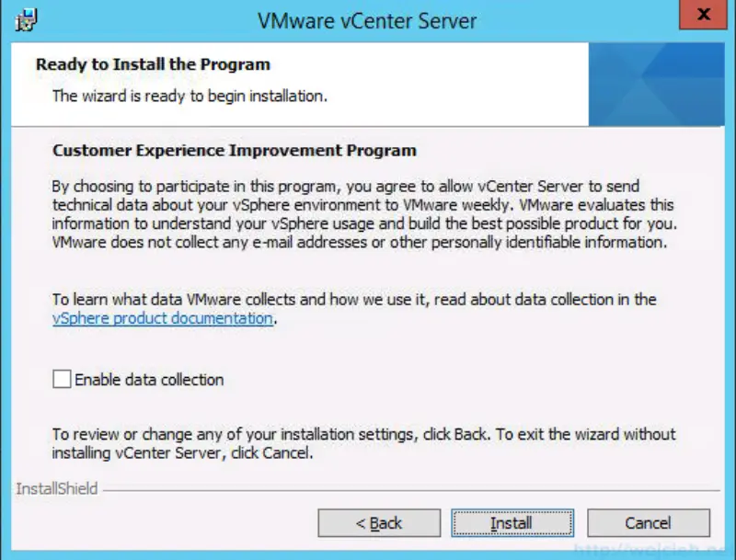Toggle participation in the improvement program
Viewport: 736px width, 560px height.
pyautogui.click(x=61, y=379)
